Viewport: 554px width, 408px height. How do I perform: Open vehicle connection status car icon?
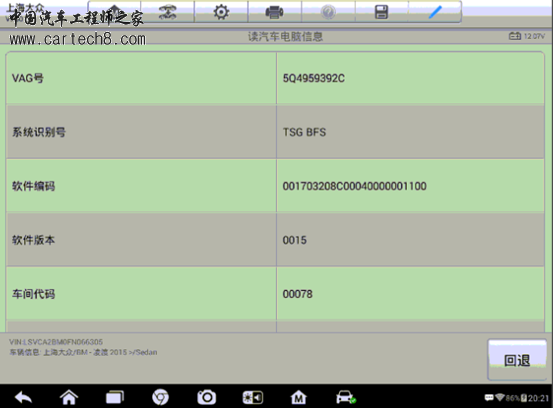click(345, 398)
